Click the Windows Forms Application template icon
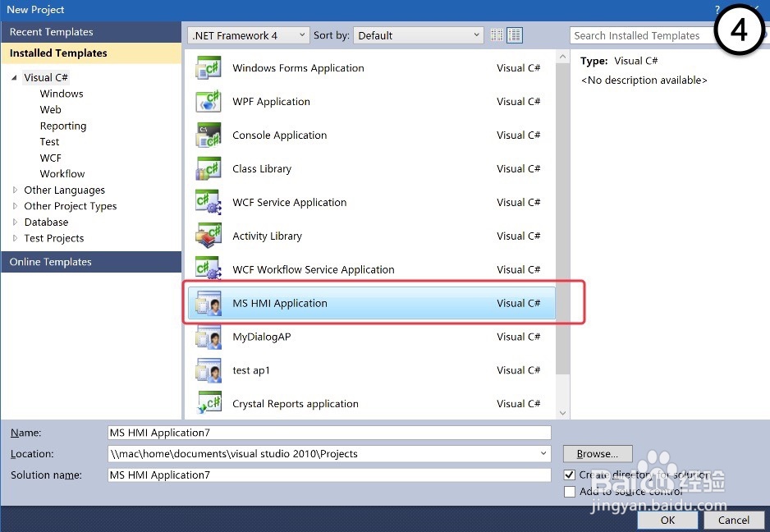This screenshot has width=770, height=532. (x=209, y=68)
